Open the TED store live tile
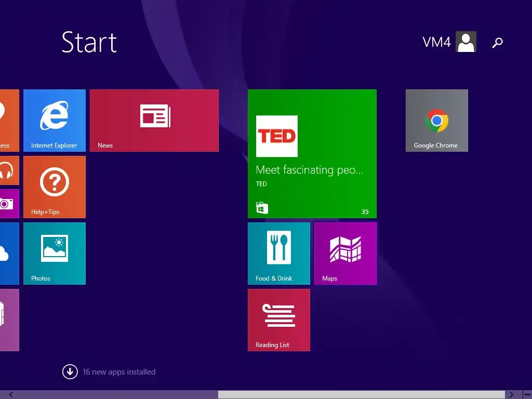This screenshot has height=399, width=532. pos(312,154)
